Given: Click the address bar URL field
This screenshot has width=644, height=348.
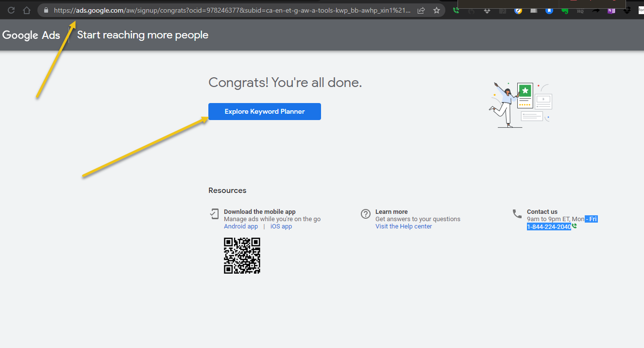Looking at the screenshot, I should tap(233, 10).
